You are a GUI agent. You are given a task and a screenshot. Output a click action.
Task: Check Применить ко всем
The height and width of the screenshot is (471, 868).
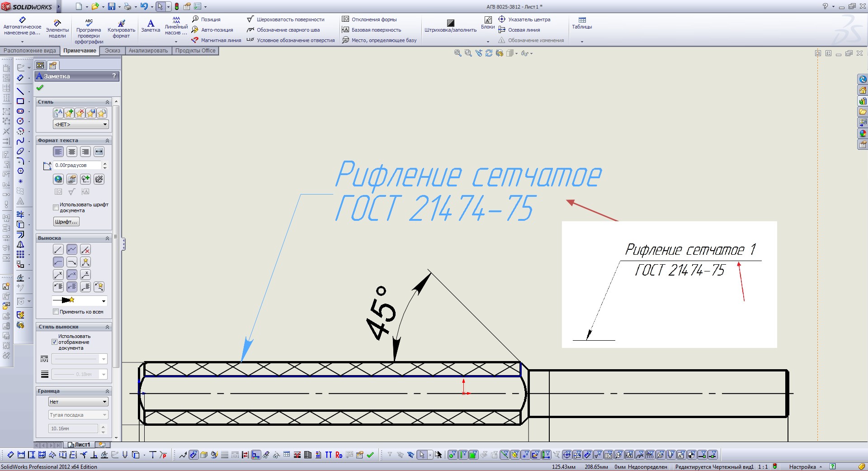coord(56,312)
